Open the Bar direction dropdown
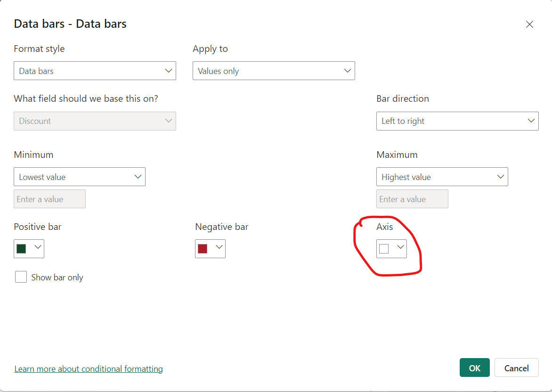 [457, 121]
